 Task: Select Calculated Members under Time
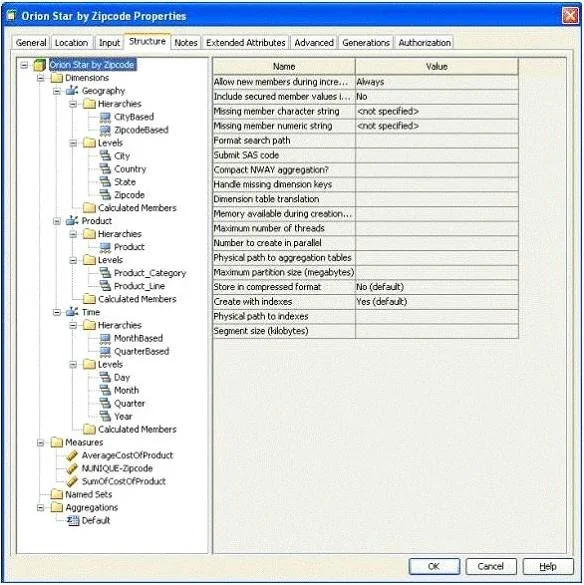(x=137, y=429)
